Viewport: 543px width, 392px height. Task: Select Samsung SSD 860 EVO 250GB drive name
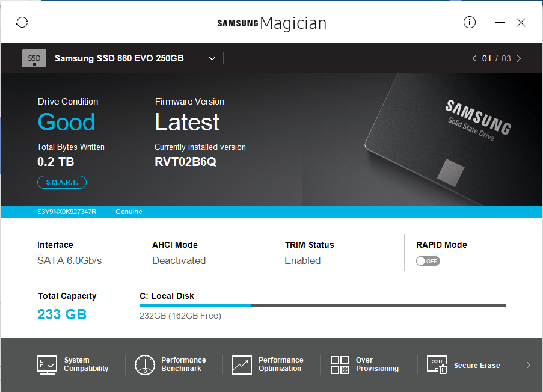point(119,58)
